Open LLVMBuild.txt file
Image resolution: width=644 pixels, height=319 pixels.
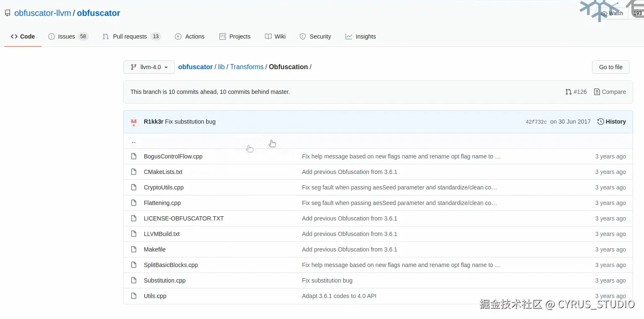click(x=161, y=234)
